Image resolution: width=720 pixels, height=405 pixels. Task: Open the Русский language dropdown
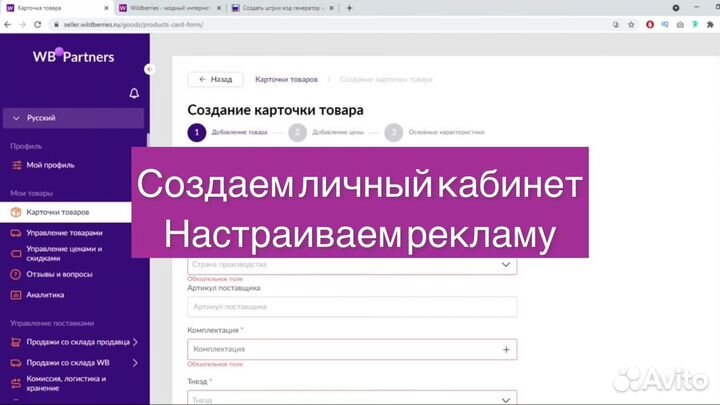click(x=73, y=118)
